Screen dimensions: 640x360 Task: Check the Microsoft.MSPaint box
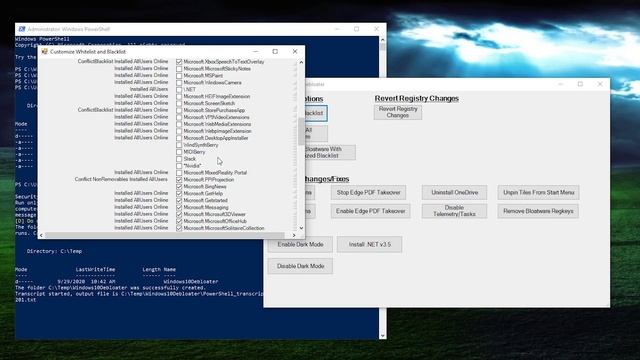tap(179, 76)
